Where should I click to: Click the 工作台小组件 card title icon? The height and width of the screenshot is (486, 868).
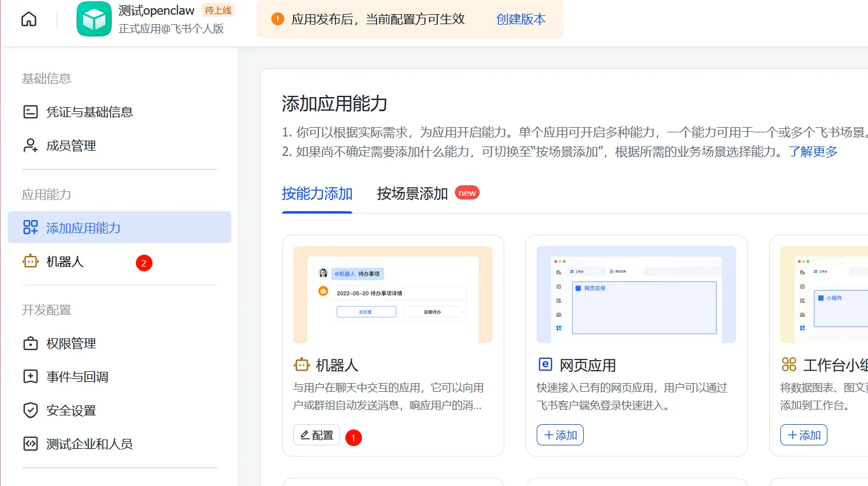(x=789, y=365)
